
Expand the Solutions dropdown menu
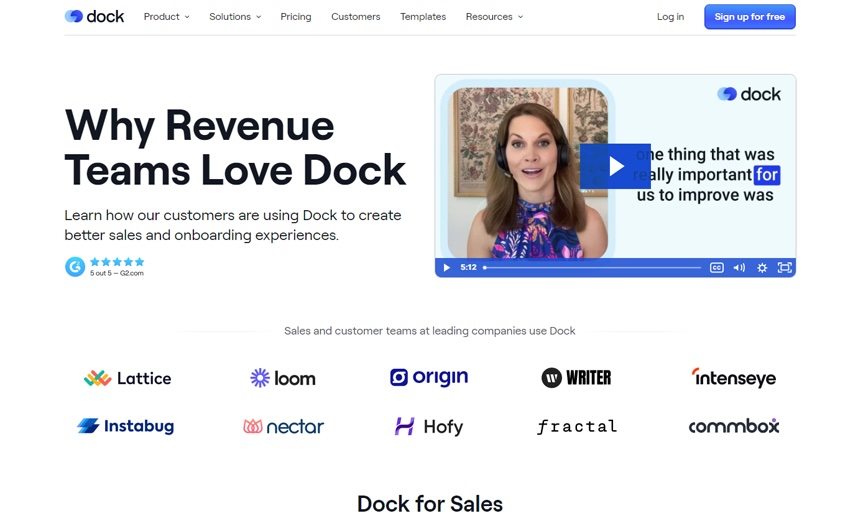tap(235, 17)
